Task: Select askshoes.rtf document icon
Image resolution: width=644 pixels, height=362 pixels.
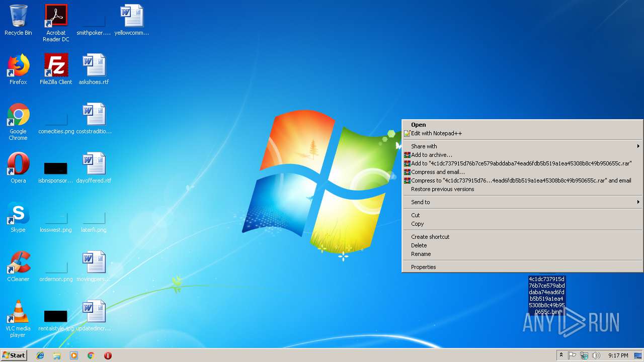Action: [94, 69]
